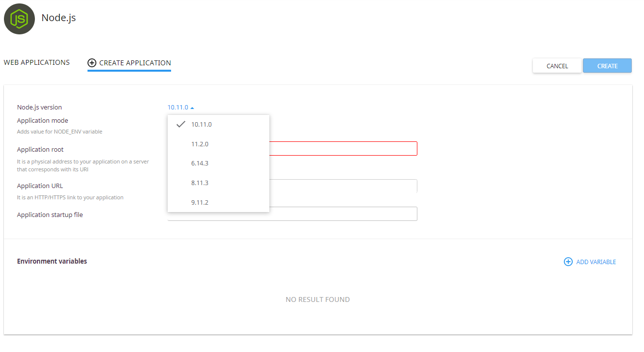The height and width of the screenshot is (352, 644).
Task: Click the HTTP/HTTPS link hint text
Action: tap(70, 197)
